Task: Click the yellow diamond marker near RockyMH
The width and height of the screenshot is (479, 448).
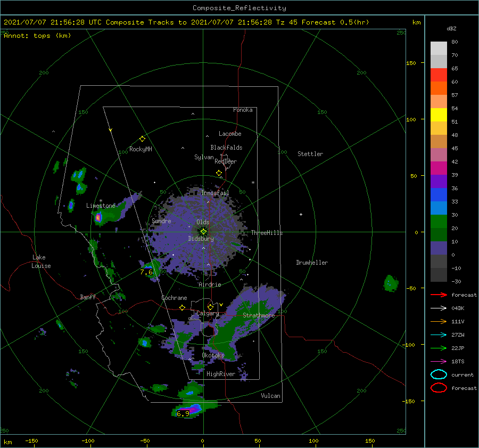Action: tap(142, 139)
